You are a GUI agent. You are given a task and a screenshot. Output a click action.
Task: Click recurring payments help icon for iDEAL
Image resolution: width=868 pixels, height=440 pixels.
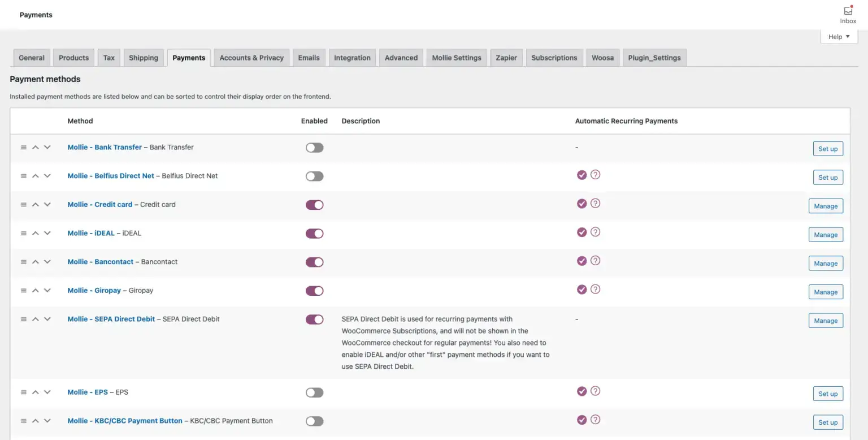(595, 232)
